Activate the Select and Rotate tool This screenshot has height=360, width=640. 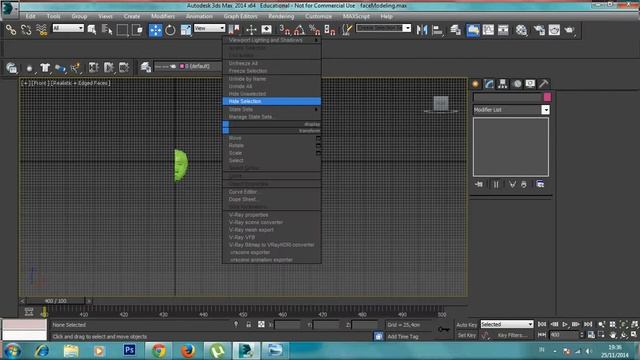[170, 30]
